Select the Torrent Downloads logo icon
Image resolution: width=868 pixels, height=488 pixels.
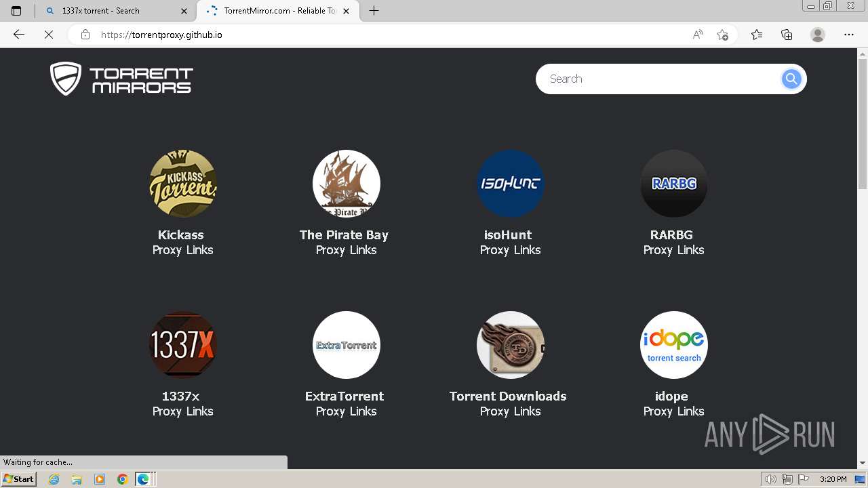pos(511,345)
